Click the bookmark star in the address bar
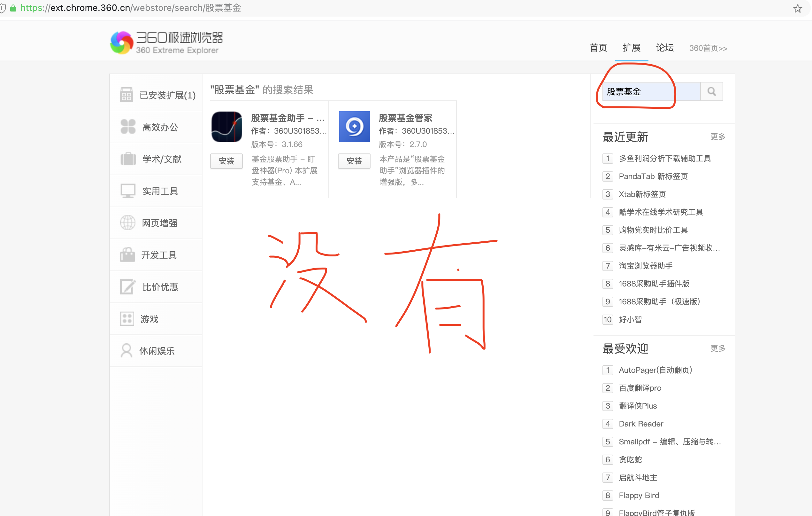 tap(797, 8)
